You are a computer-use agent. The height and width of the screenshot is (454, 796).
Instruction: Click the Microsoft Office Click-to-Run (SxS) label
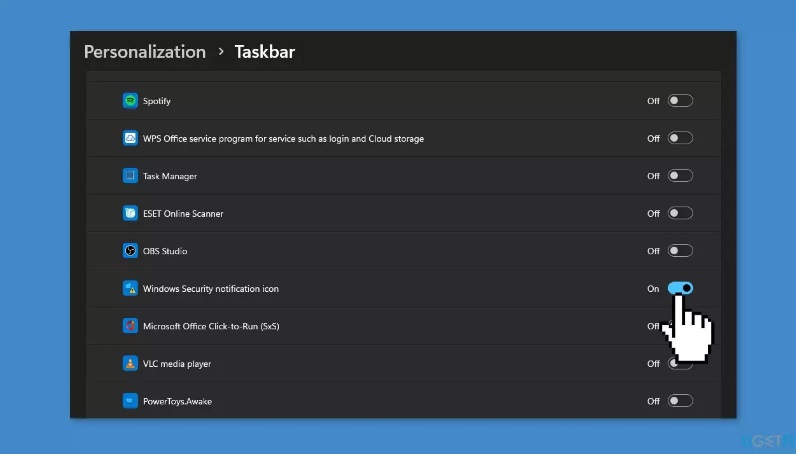[211, 326]
